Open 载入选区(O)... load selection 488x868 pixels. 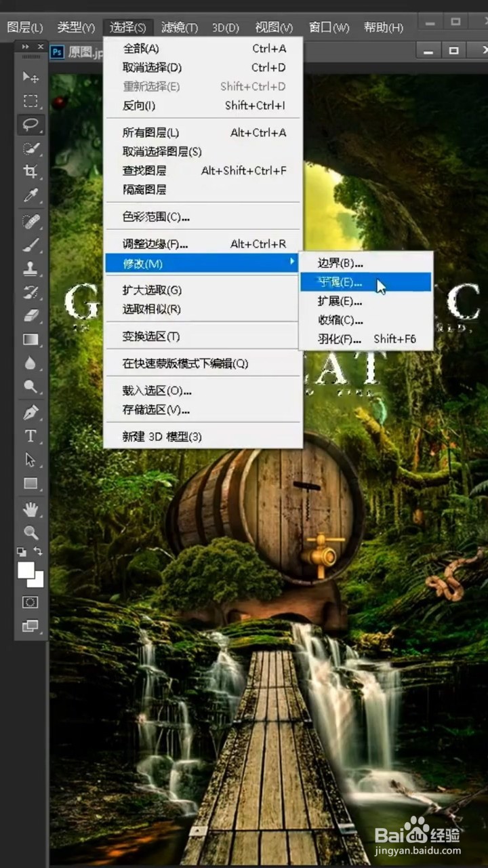click(x=203, y=391)
